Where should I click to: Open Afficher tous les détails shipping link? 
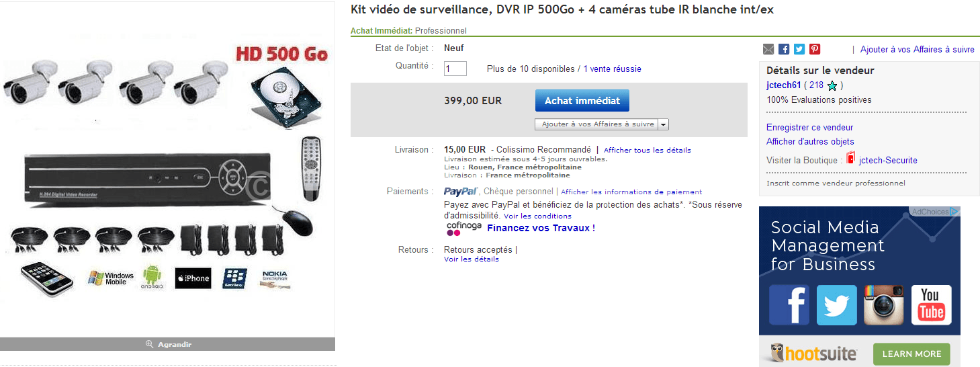coord(648,151)
